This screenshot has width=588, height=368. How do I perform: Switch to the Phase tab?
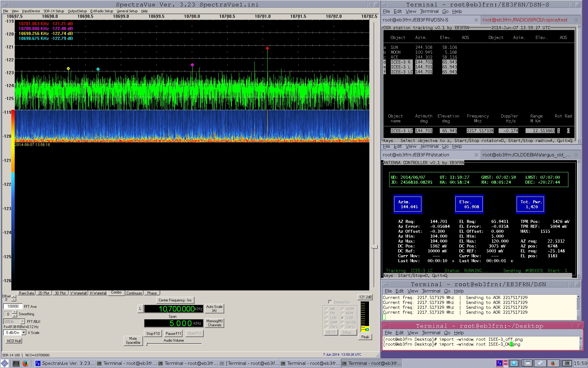tap(152, 293)
